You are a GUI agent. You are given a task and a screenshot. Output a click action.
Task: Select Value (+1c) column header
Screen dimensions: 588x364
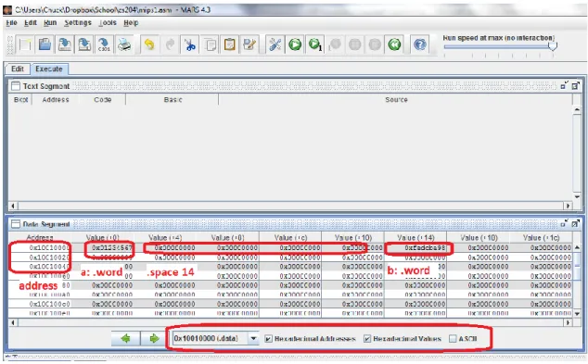coord(541,238)
